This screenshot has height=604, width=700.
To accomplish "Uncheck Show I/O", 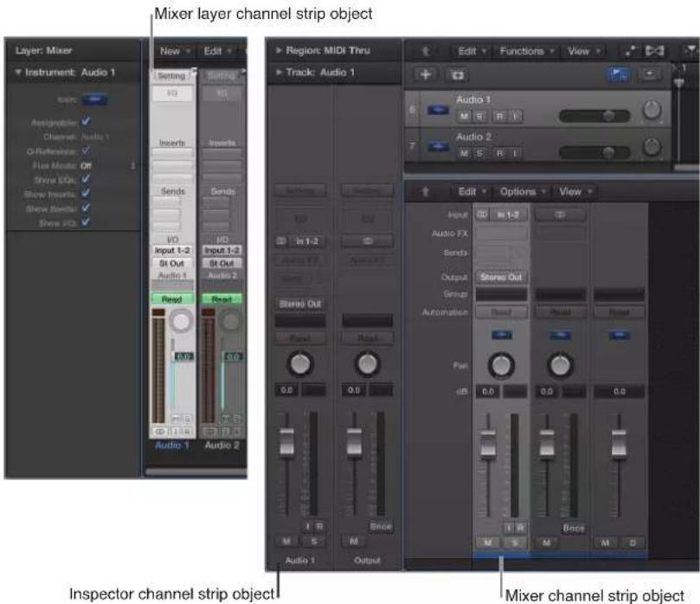I will 86,222.
